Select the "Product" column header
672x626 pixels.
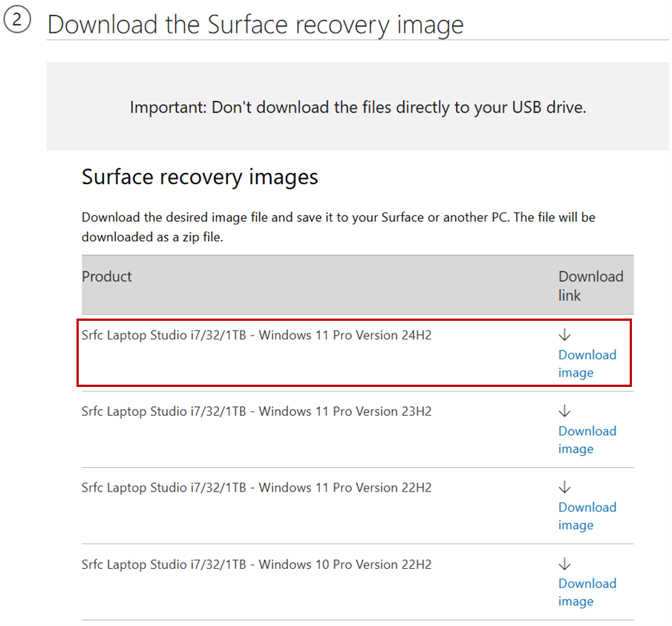pyautogui.click(x=106, y=276)
